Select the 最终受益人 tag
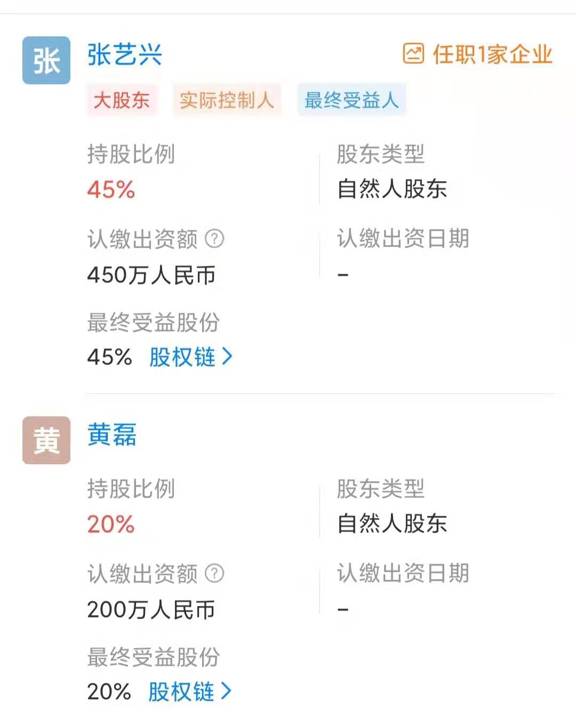The height and width of the screenshot is (728, 576). click(351, 100)
